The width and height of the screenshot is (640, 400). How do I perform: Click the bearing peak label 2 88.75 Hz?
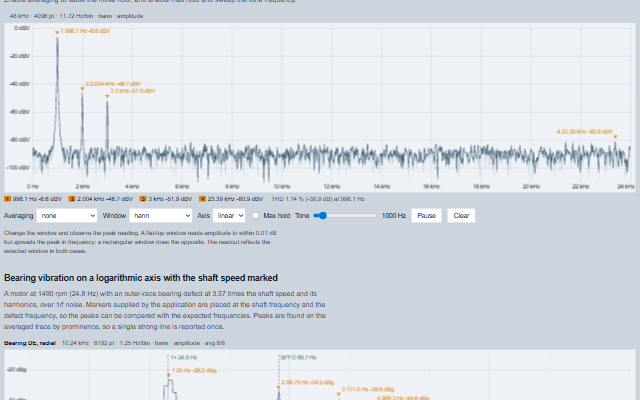(x=307, y=382)
